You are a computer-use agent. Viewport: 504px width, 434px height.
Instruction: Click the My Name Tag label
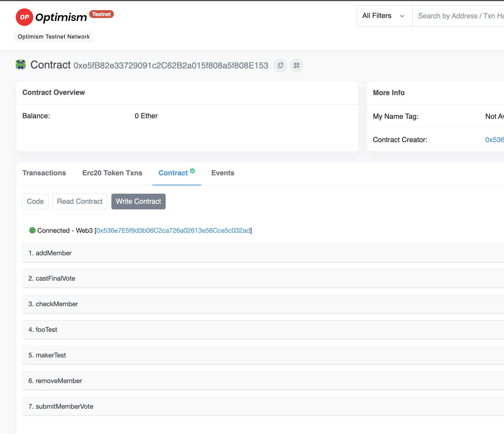tap(396, 117)
